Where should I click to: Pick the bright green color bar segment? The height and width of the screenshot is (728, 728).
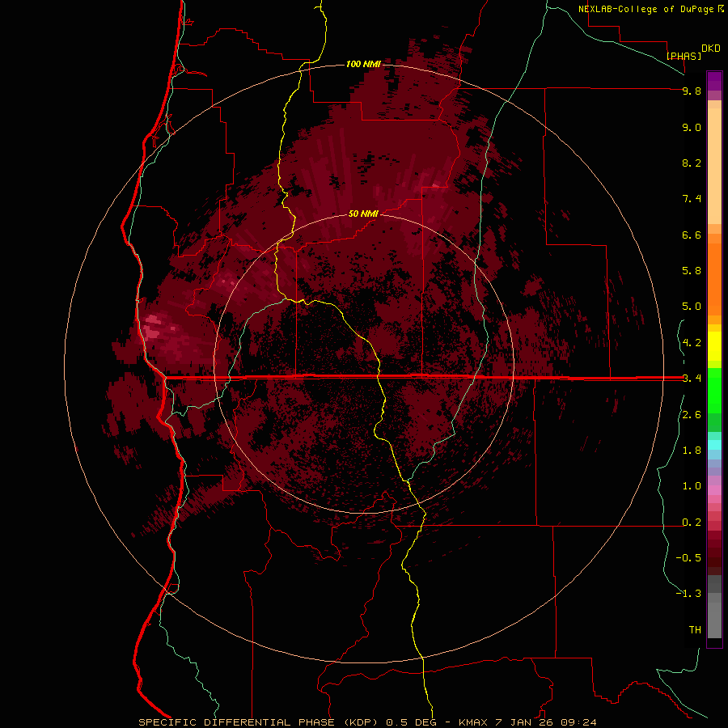(x=714, y=390)
